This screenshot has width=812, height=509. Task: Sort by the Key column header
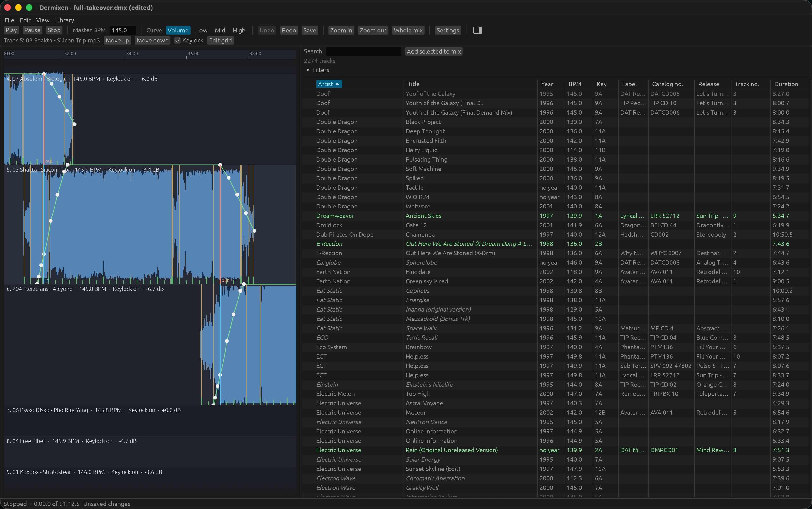tap(601, 84)
